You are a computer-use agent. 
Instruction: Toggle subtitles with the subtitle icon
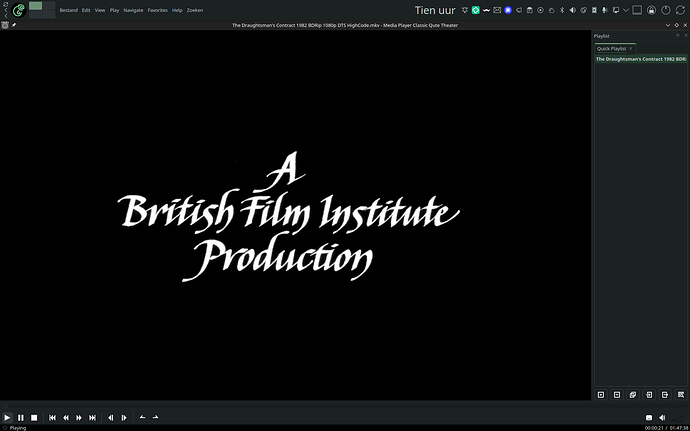pyautogui.click(x=649, y=417)
